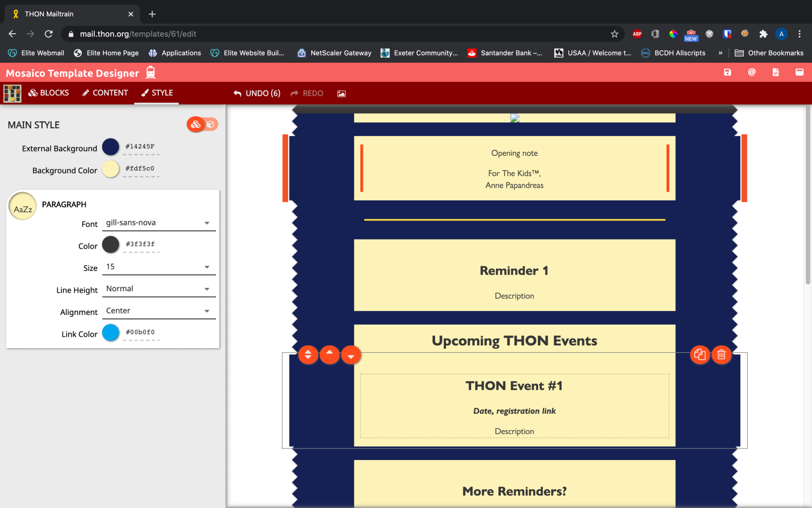The image size is (812, 508).
Task: Open the Office extension icon
Action: pos(655,34)
